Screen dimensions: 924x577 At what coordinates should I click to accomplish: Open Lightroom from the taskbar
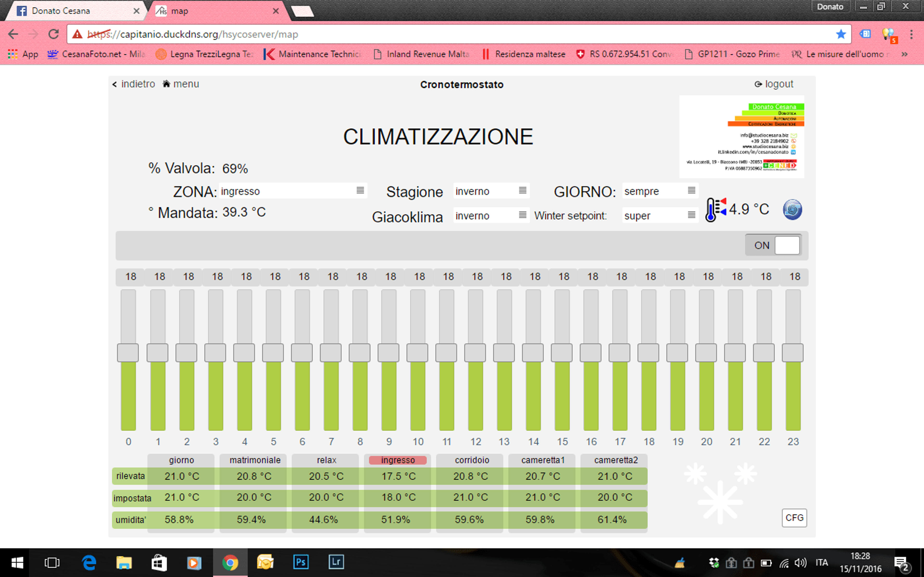click(336, 562)
